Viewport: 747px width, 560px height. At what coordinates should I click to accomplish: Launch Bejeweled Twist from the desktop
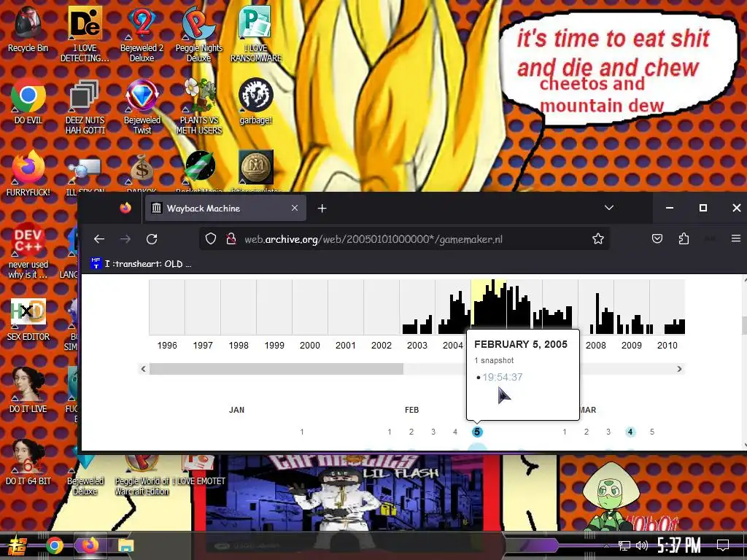(142, 106)
